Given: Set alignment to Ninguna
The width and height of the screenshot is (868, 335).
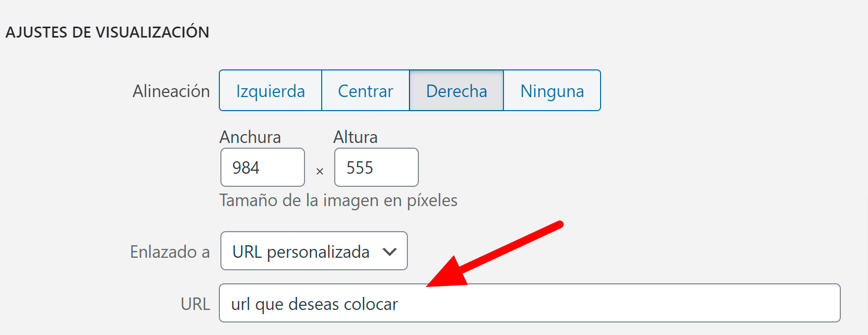Looking at the screenshot, I should [552, 91].
